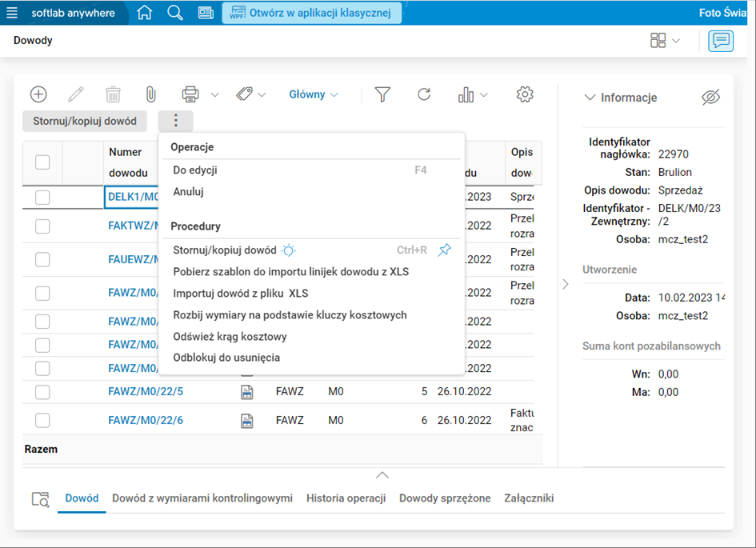Open the search magnifier icon
756x548 pixels.
click(175, 13)
